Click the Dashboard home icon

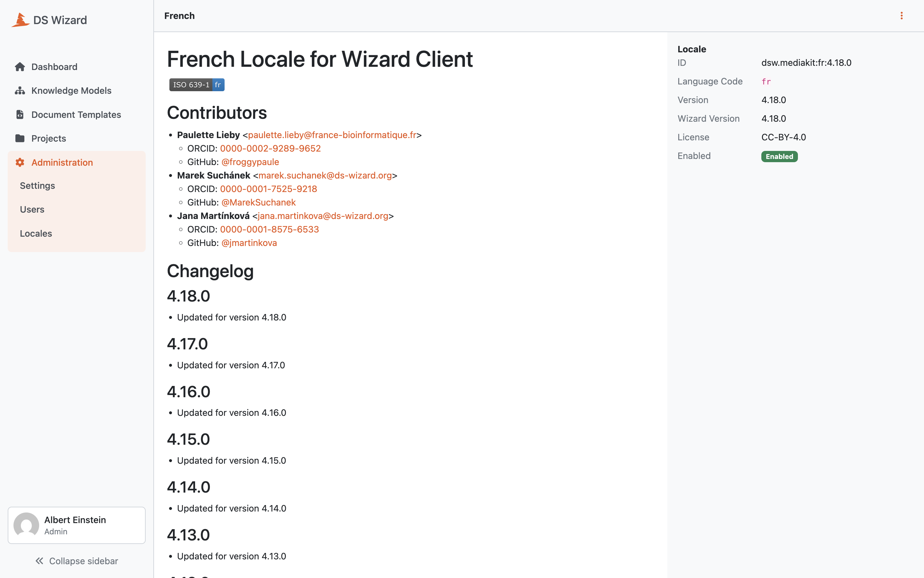[20, 67]
